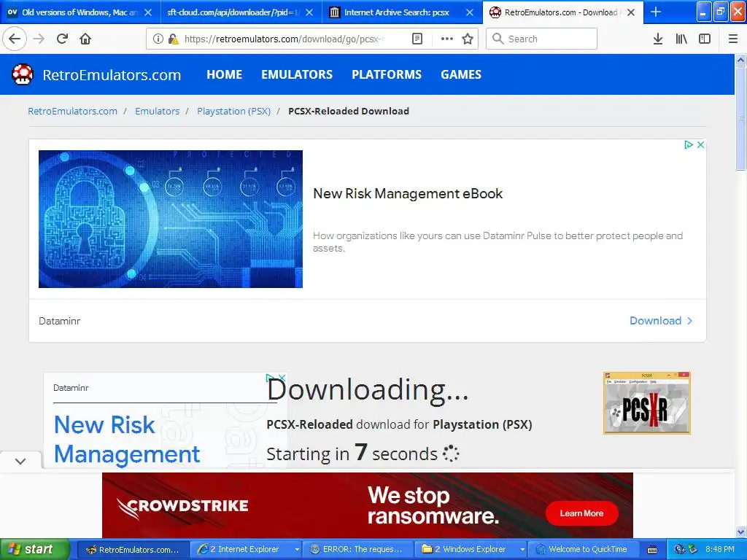Close the small Dataminr side ad
Image resolution: width=747 pixels, height=560 pixels.
point(282,378)
